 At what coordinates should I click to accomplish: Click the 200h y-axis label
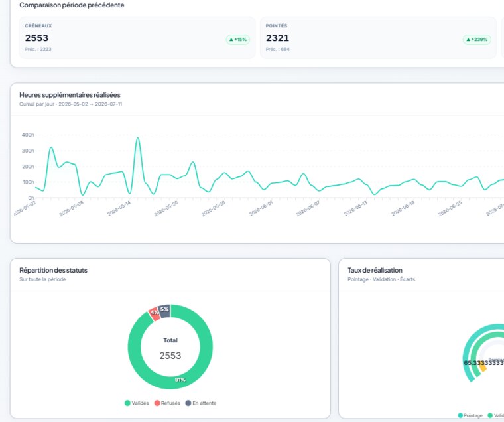point(28,167)
